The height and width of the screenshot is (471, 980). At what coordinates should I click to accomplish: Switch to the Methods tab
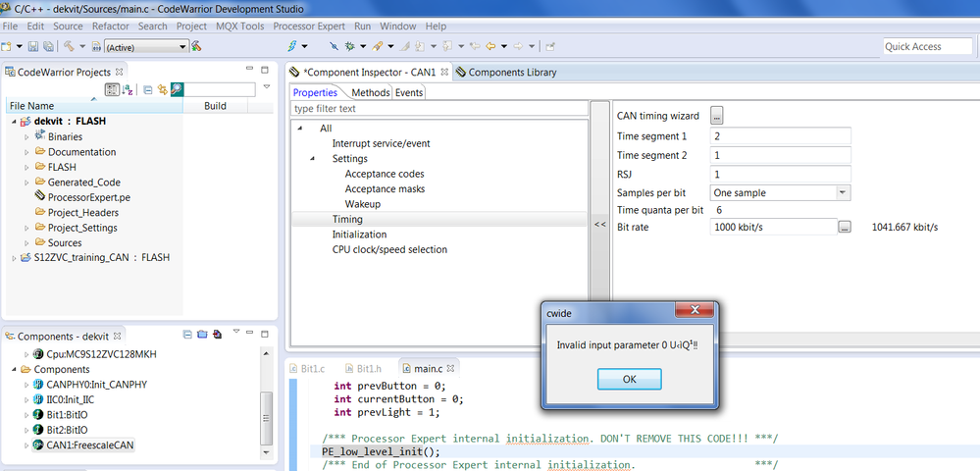[371, 92]
